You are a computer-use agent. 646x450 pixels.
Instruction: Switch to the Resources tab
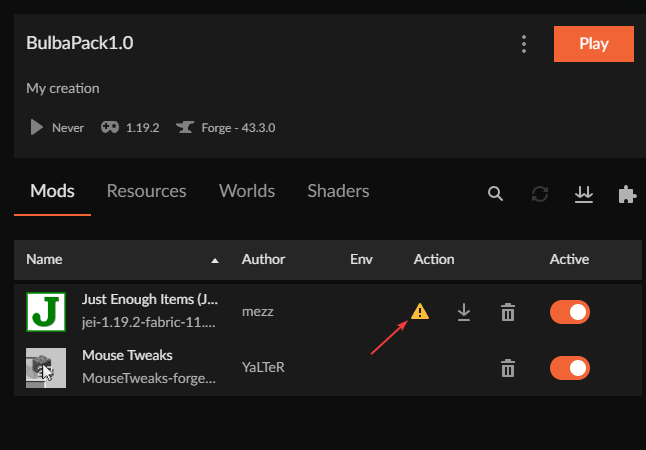(146, 191)
